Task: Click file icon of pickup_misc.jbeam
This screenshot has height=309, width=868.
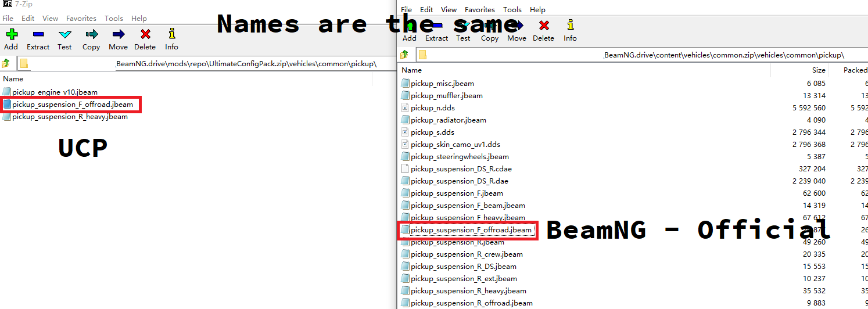Action: pyautogui.click(x=406, y=84)
